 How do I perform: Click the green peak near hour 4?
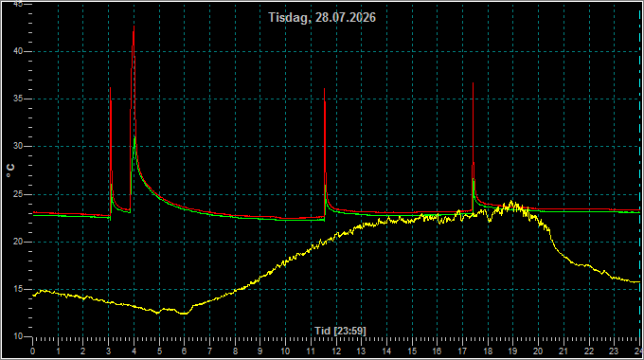pyautogui.click(x=134, y=137)
